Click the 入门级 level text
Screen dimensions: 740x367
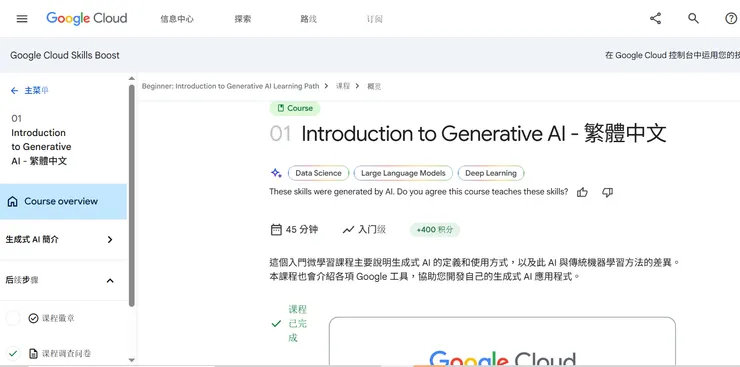coord(372,230)
